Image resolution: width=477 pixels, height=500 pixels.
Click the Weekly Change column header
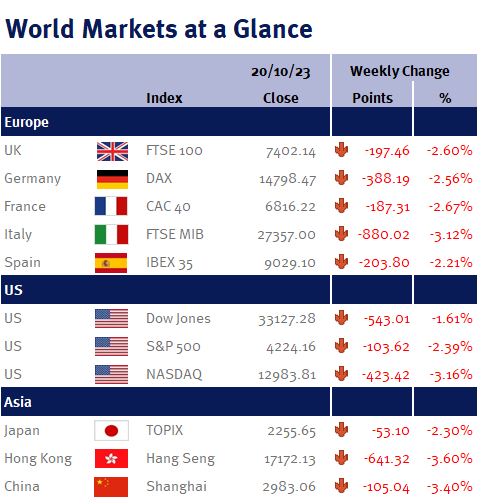coord(399,71)
